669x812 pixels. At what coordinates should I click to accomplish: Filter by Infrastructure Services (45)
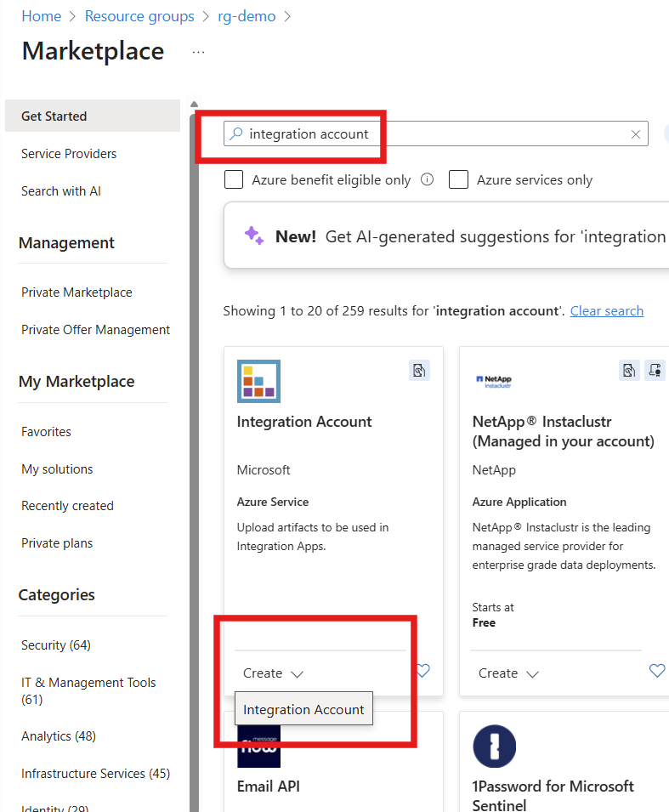pyautogui.click(x=96, y=774)
